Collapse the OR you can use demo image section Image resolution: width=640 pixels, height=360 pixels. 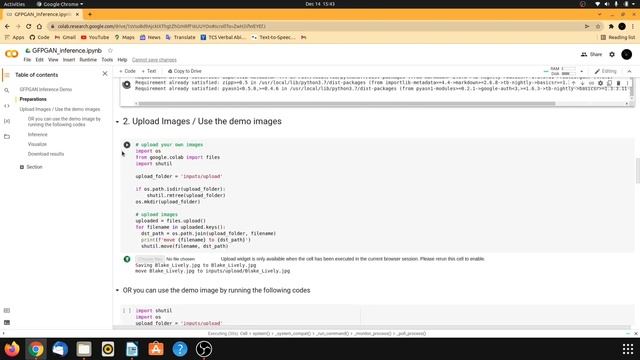(x=117, y=290)
